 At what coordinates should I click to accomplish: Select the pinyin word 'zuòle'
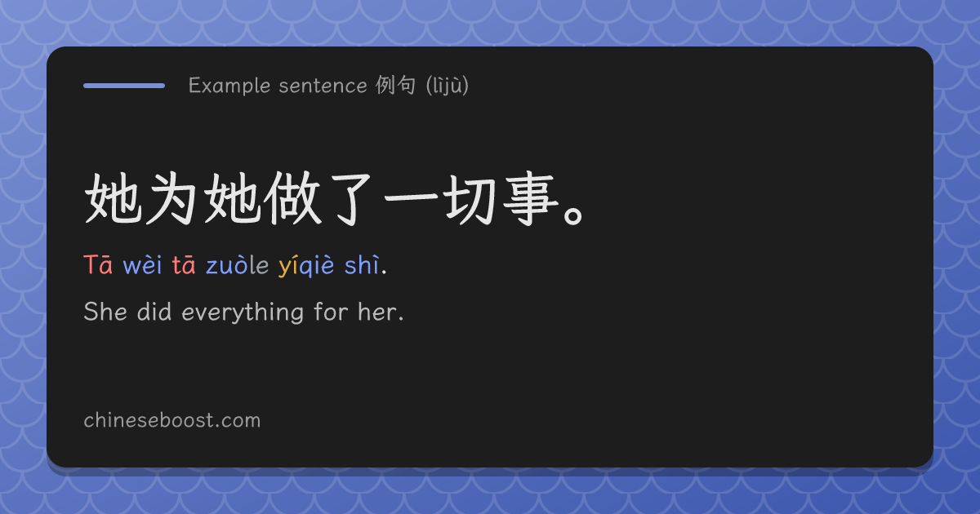pos(237,265)
